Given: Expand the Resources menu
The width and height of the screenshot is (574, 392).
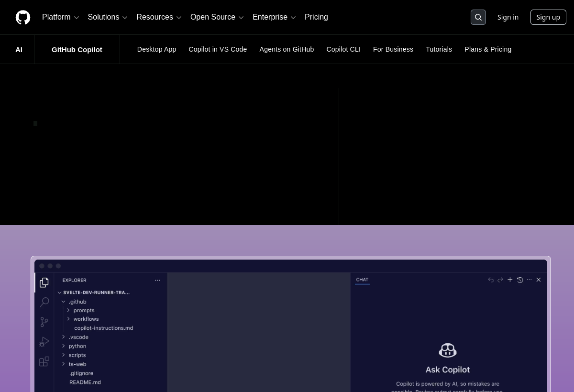Looking at the screenshot, I should [x=159, y=17].
